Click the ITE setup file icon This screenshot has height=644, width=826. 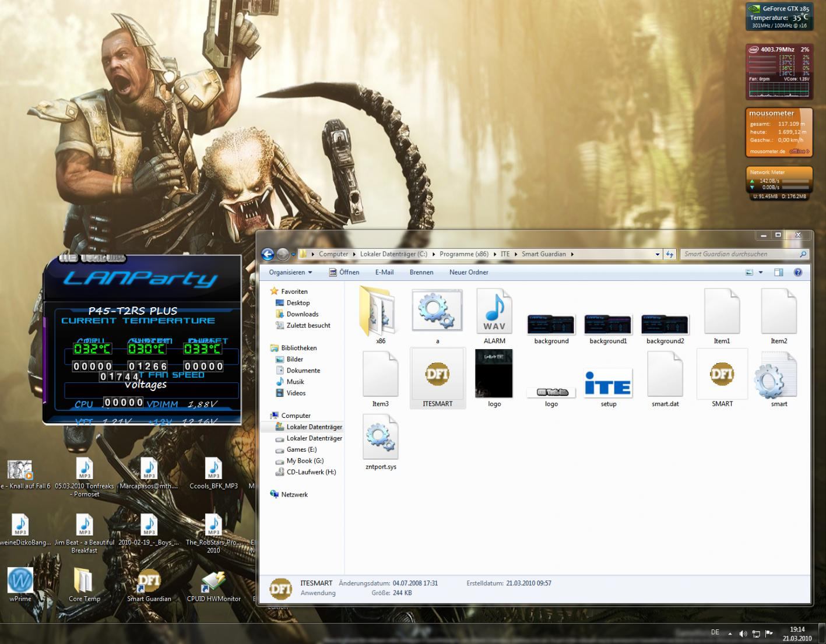608,383
